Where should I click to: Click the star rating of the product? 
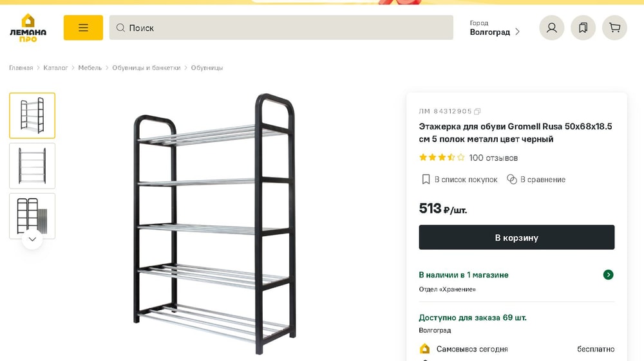[x=442, y=158]
